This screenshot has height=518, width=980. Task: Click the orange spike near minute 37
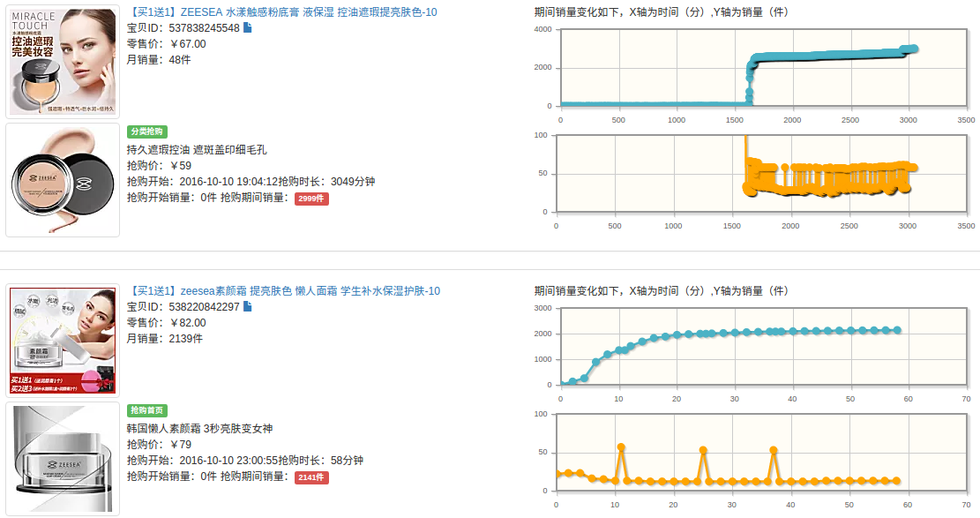coord(773,450)
